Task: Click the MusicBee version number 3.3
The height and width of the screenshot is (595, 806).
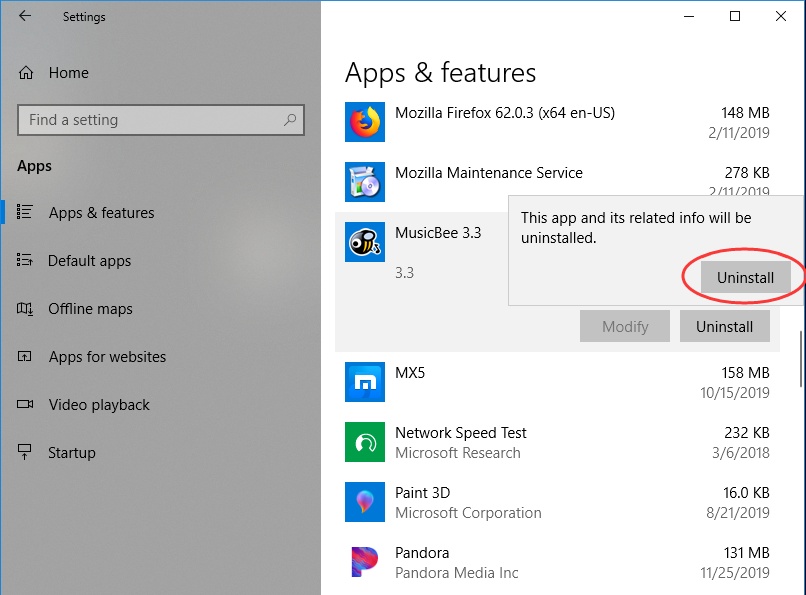Action: coord(404,273)
